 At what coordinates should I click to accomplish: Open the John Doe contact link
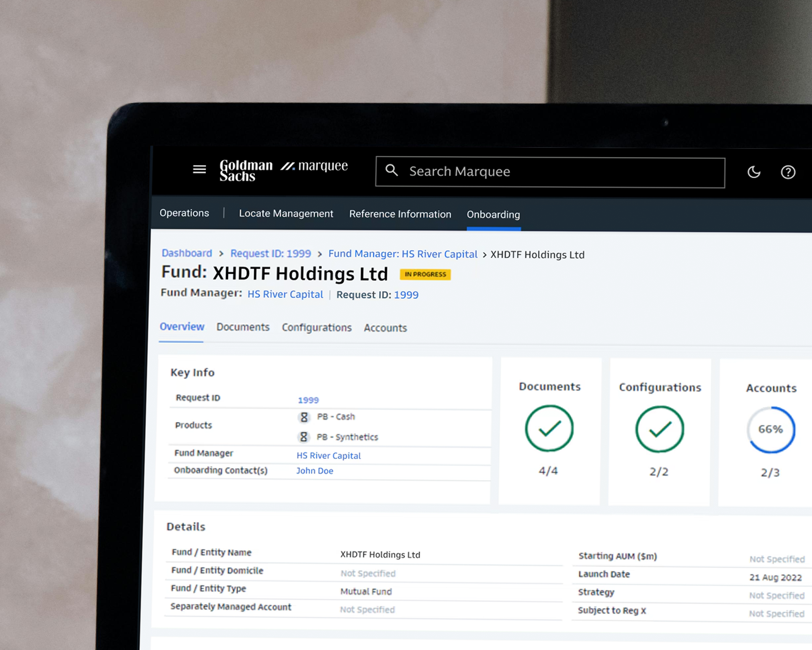tap(314, 471)
